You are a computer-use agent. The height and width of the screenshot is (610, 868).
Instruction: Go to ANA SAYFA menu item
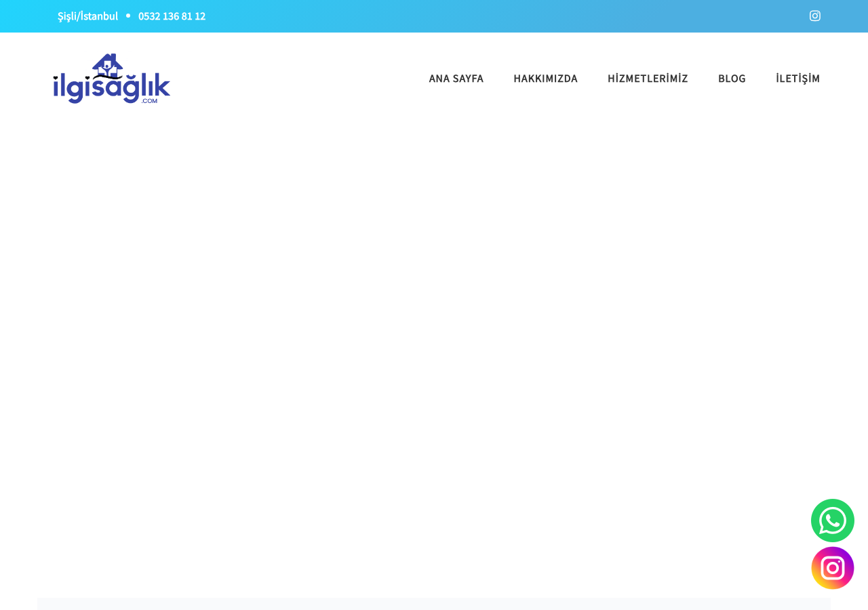tap(456, 79)
